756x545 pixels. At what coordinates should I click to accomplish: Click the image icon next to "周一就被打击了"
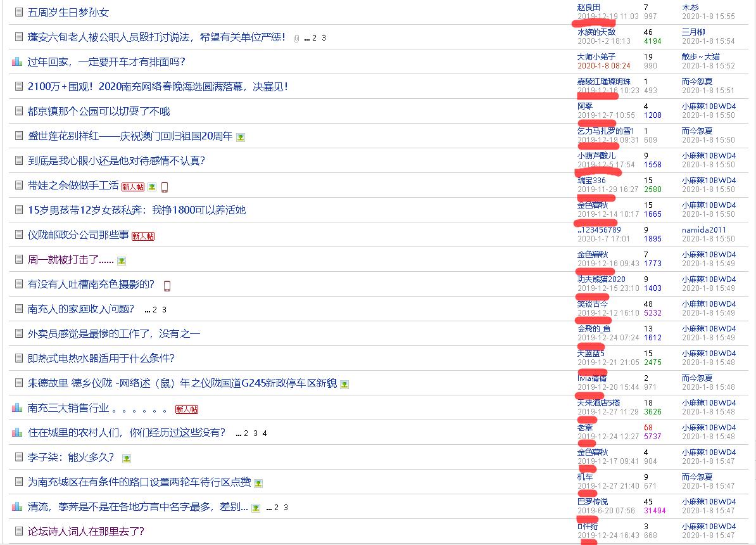point(122,261)
